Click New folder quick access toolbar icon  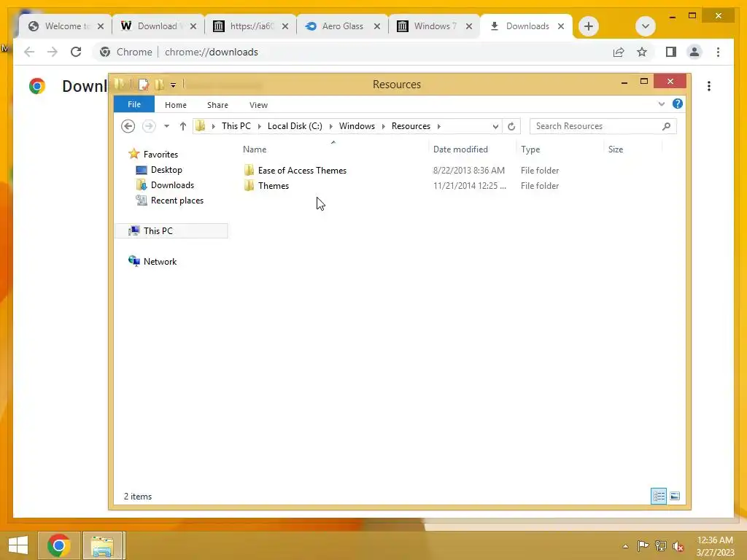tap(160, 85)
